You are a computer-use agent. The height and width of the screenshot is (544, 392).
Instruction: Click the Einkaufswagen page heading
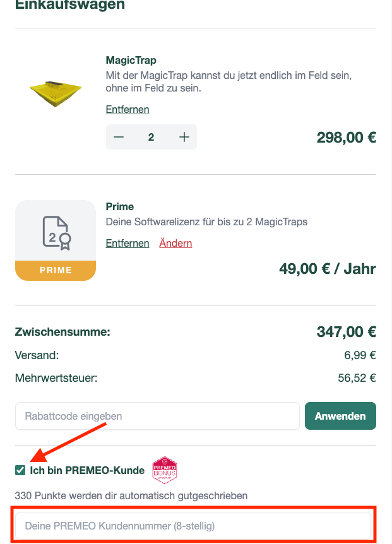[69, 6]
